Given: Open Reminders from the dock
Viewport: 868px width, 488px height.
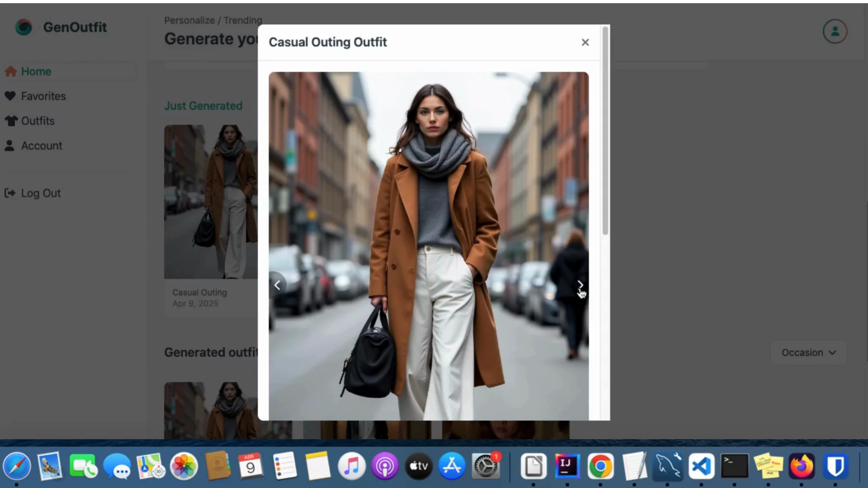Looking at the screenshot, I should [285, 466].
